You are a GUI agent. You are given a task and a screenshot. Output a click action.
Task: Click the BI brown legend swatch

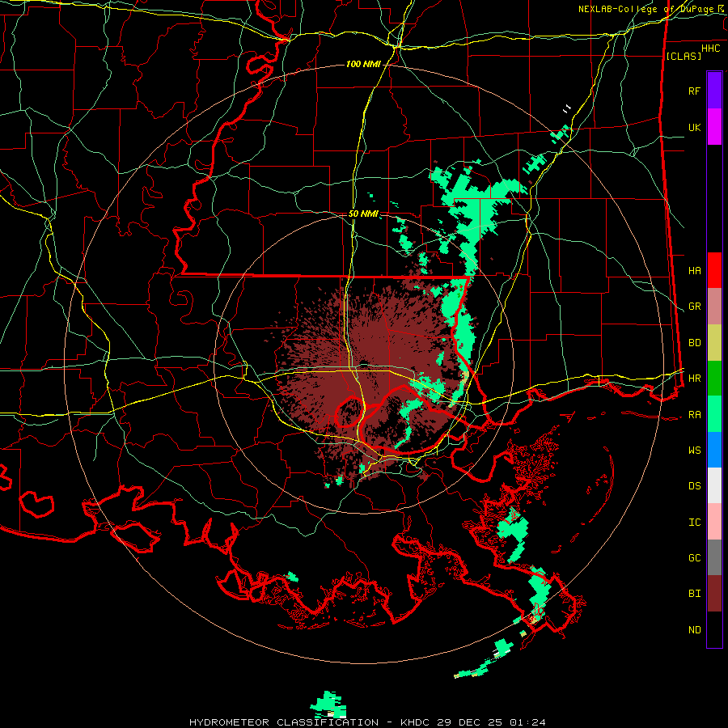point(714,594)
